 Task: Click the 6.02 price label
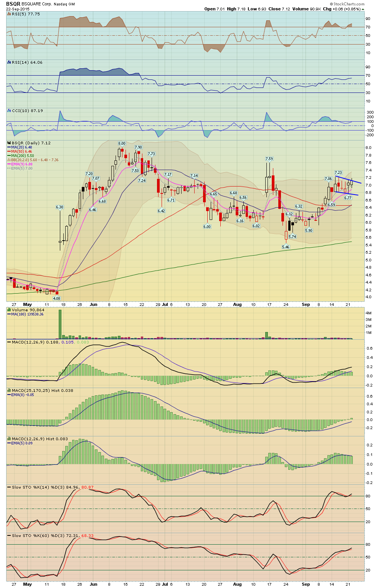pos(256,226)
